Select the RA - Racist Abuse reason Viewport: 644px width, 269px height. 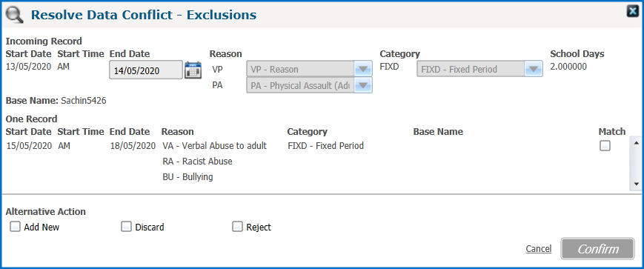click(198, 162)
